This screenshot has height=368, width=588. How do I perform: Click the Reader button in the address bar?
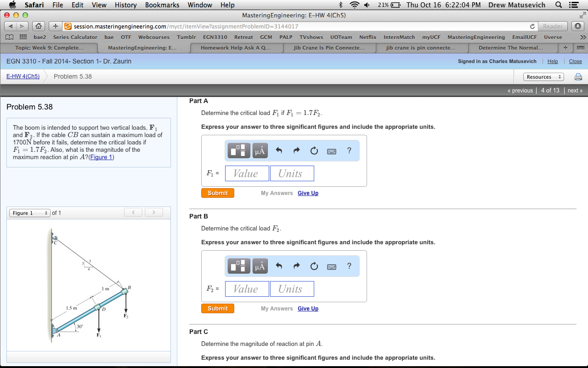552,26
